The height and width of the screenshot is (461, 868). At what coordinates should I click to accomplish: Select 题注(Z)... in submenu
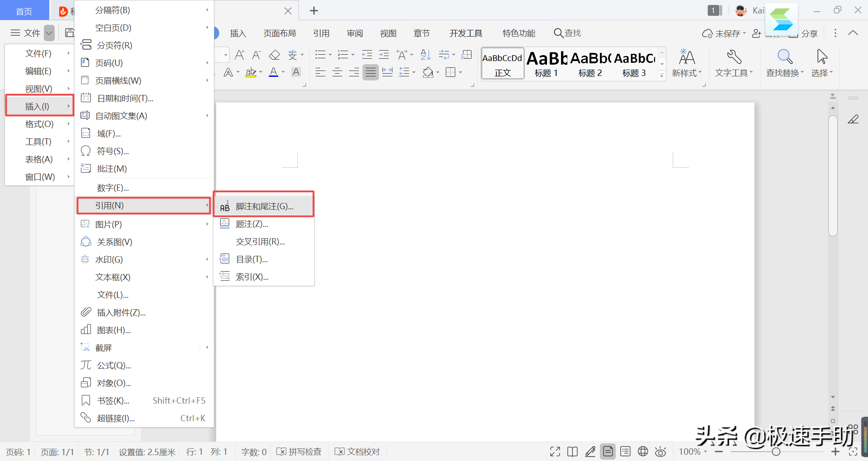[264, 224]
